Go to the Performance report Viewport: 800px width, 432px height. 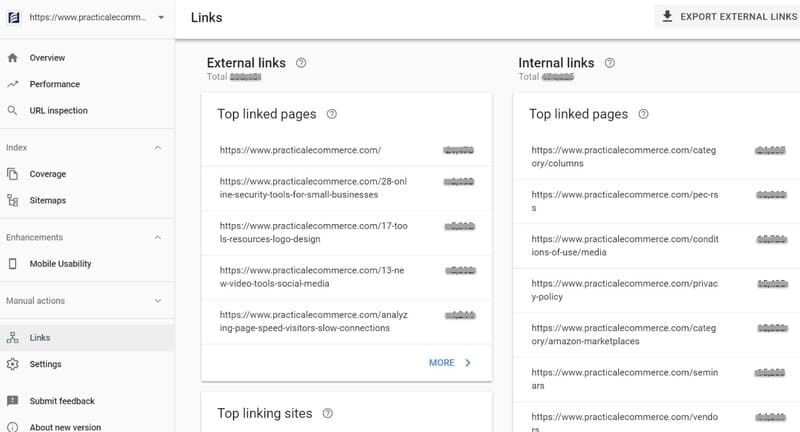coord(54,84)
